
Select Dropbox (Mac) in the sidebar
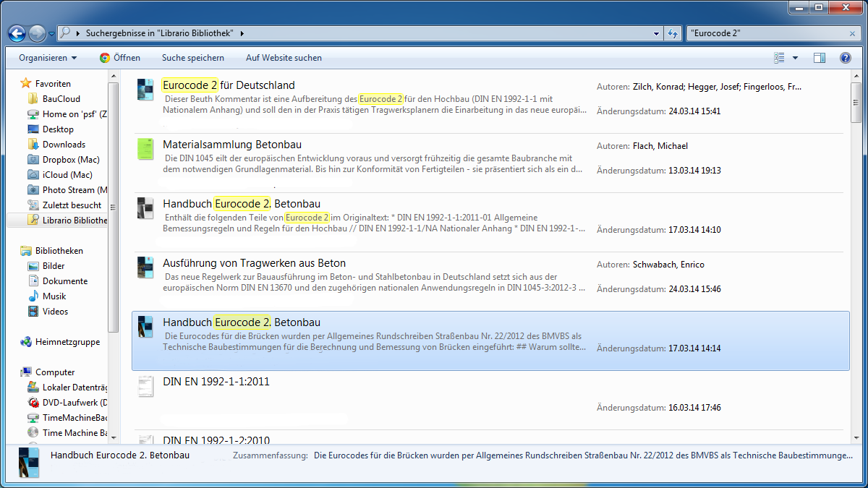point(70,160)
